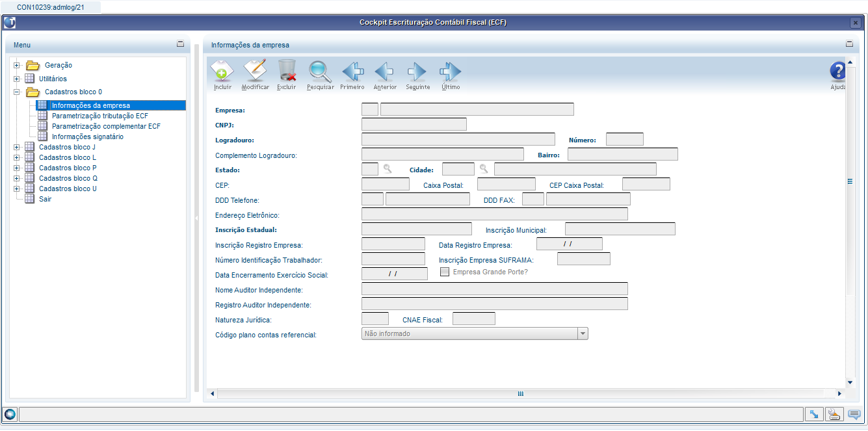Viewport: 868px width, 431px height.
Task: Click the vertical splitter collapse handle
Action: (196, 218)
